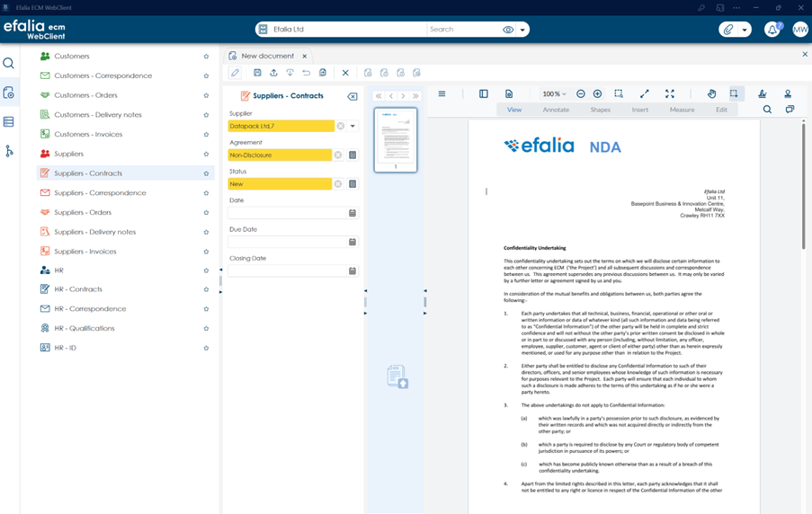
Task: Select the hand pan tool
Action: click(711, 93)
